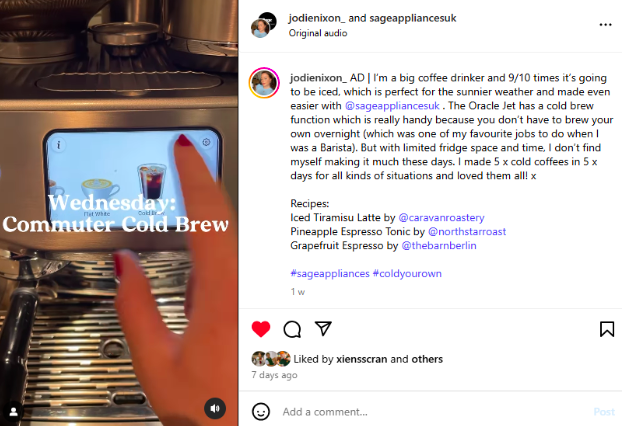Save post with the bookmark icon
The height and width of the screenshot is (426, 640).
pyautogui.click(x=607, y=329)
